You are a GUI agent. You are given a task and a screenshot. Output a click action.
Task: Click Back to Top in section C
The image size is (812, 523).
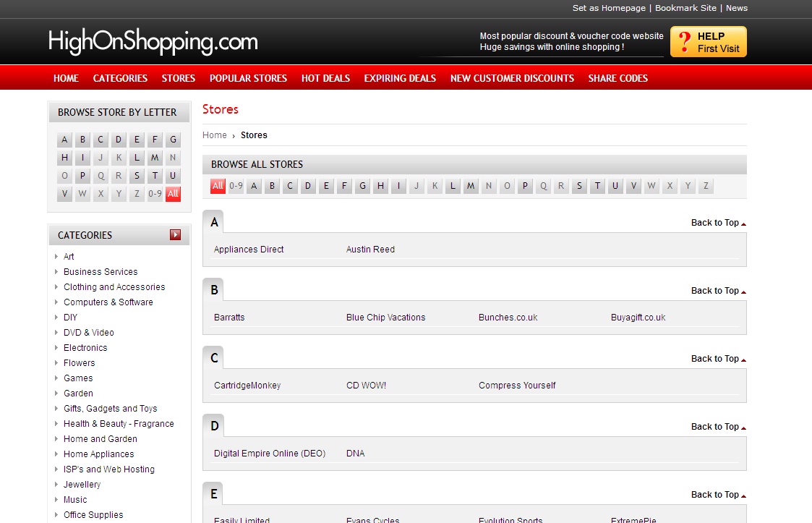point(718,359)
